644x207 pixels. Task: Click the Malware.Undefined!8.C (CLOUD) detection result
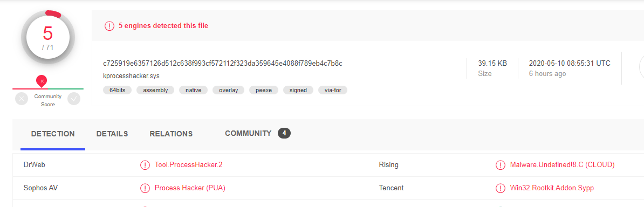[x=562, y=165]
